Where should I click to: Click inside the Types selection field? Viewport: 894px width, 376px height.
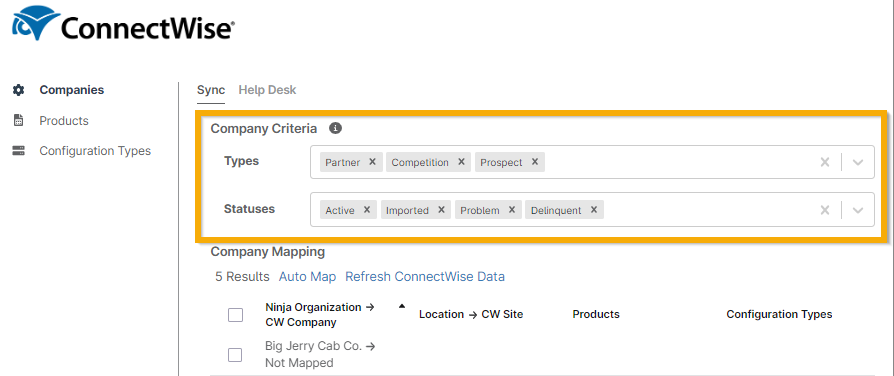(592, 162)
